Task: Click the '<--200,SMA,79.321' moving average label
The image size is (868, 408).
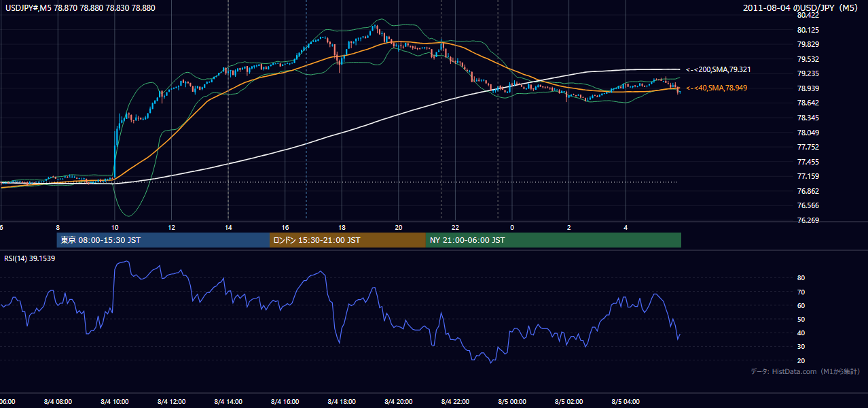Action: 718,69
